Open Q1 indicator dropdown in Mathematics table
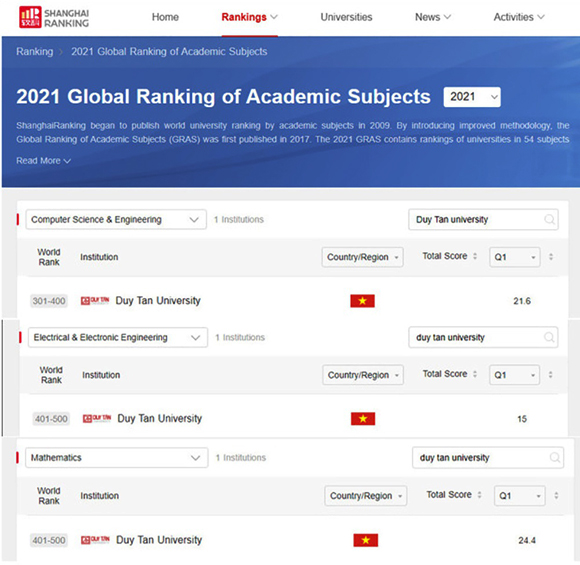580x565 pixels. click(x=520, y=496)
